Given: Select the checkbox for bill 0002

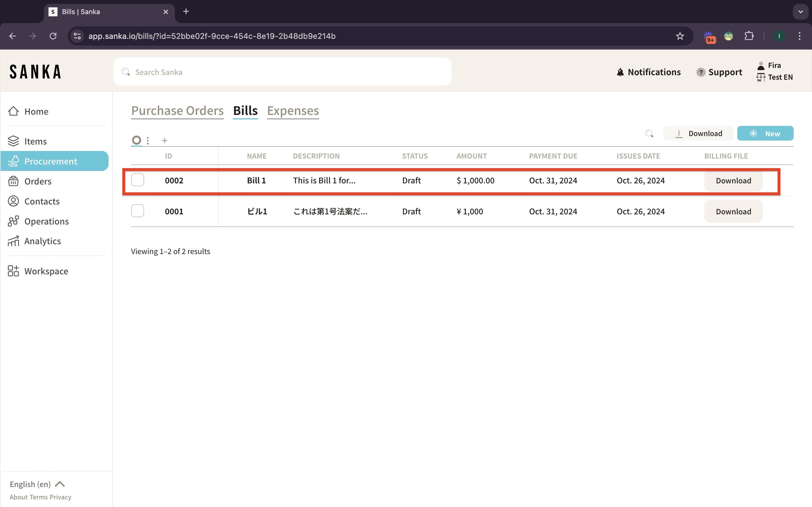Looking at the screenshot, I should [138, 180].
